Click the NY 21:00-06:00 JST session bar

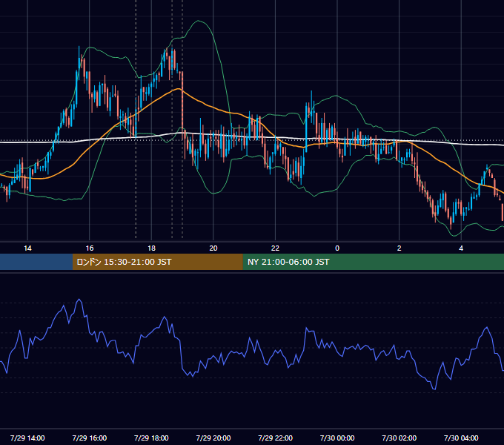click(373, 262)
